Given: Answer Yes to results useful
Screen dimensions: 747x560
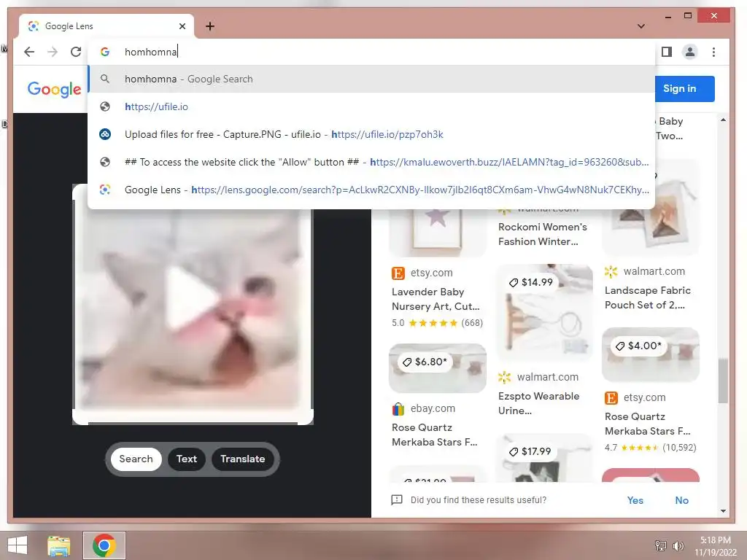Looking at the screenshot, I should click(635, 500).
